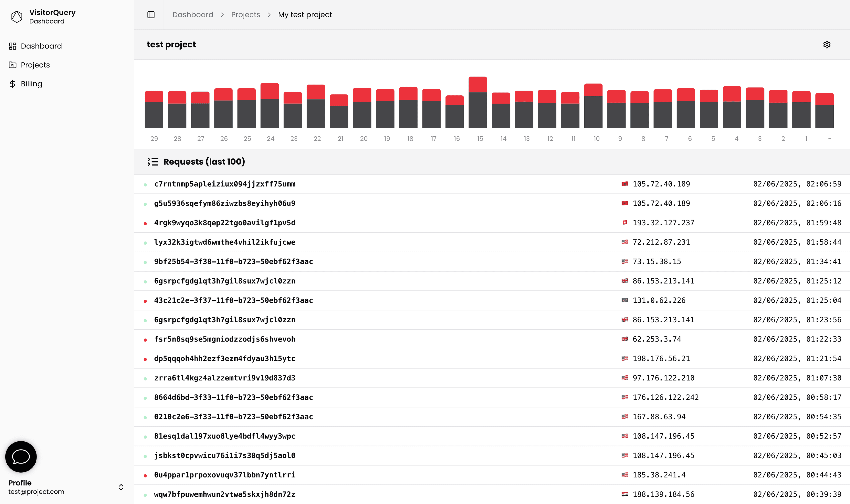Click the IP address 86.153.213.141 entry
The height and width of the screenshot is (504, 850).
tap(663, 281)
